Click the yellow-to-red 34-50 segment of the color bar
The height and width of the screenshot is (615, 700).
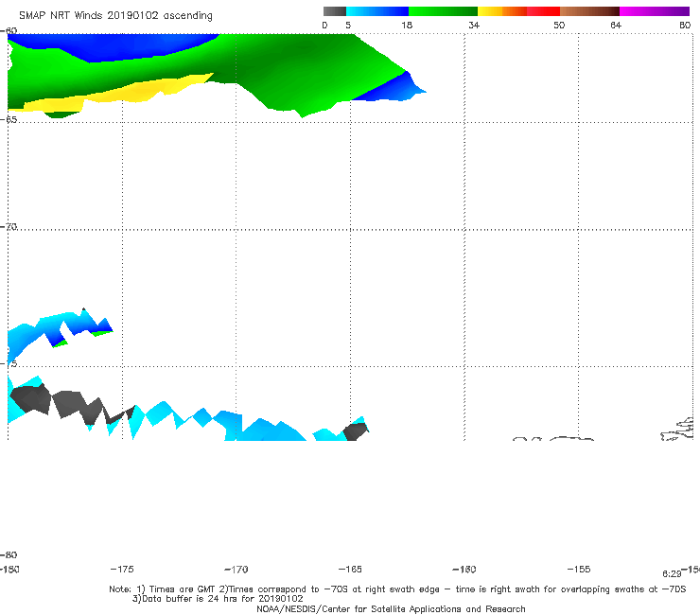point(518,11)
